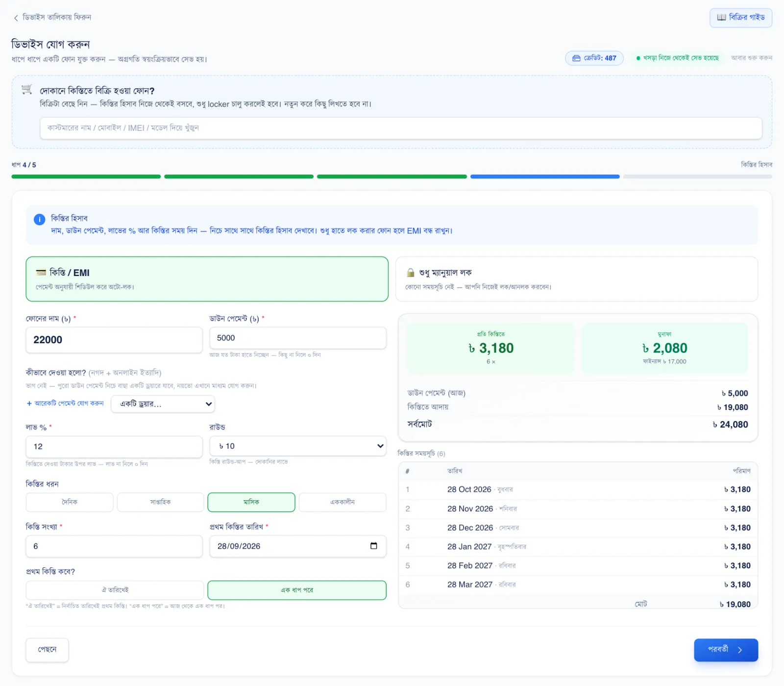Click the blue info icon beside কিস্তির হিসাব

click(x=39, y=220)
